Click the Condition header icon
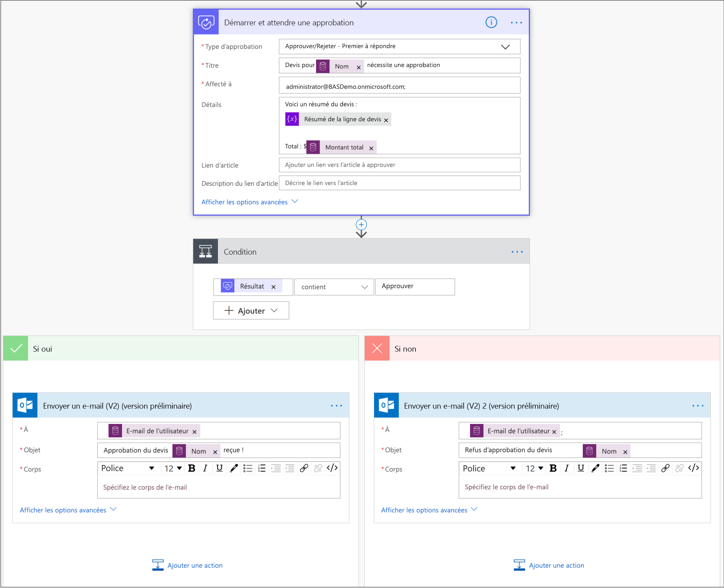 coord(205,251)
